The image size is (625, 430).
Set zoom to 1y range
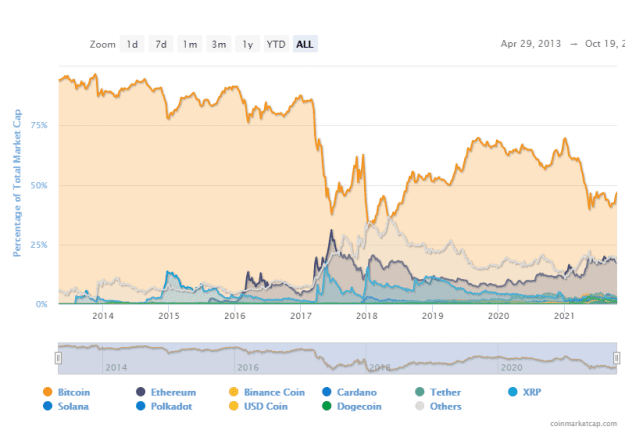[248, 44]
